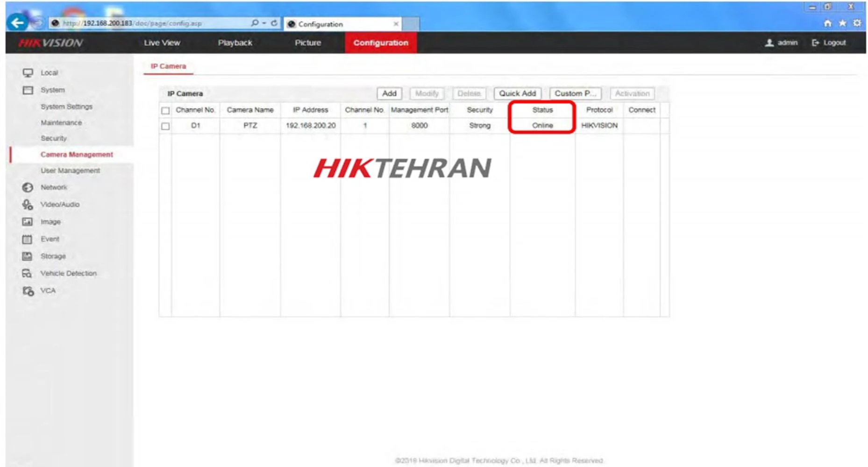Screen dimensions: 868x467
Task: Click the refresh icon in address bar
Action: tap(274, 23)
